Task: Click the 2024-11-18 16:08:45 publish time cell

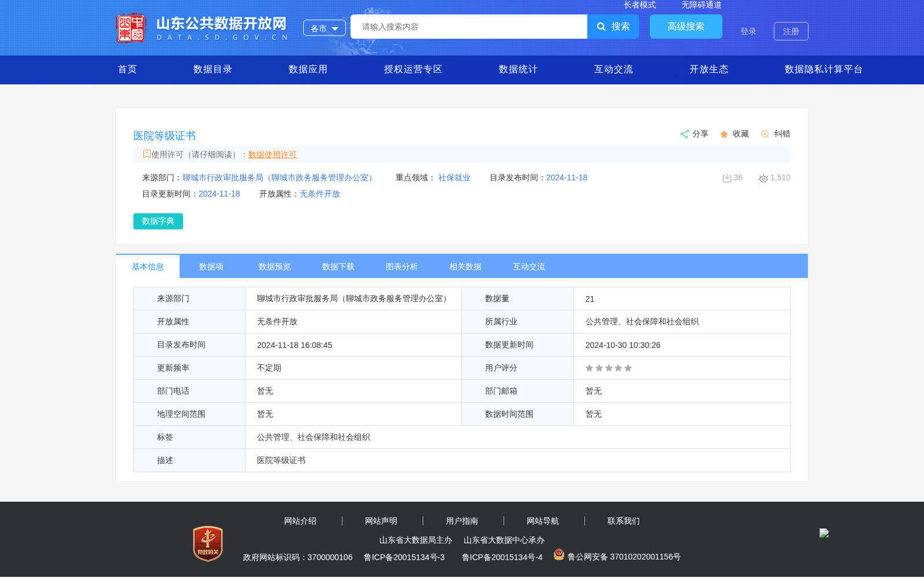Action: [353, 345]
